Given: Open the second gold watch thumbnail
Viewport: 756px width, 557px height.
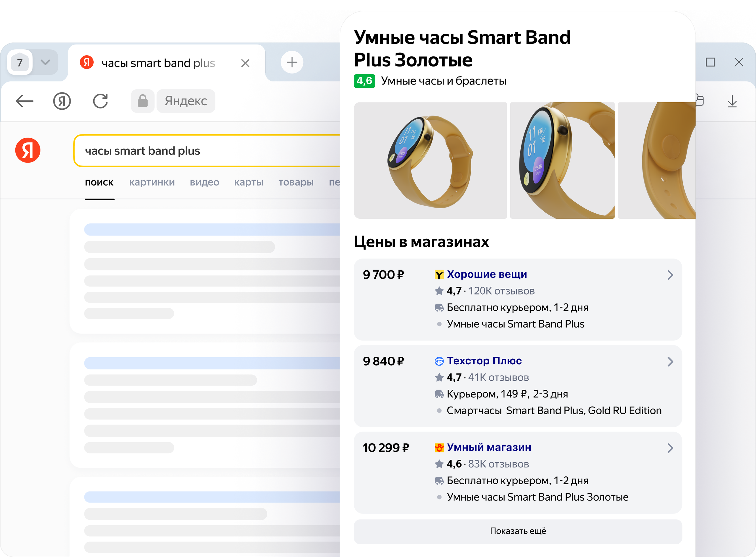Looking at the screenshot, I should click(562, 160).
